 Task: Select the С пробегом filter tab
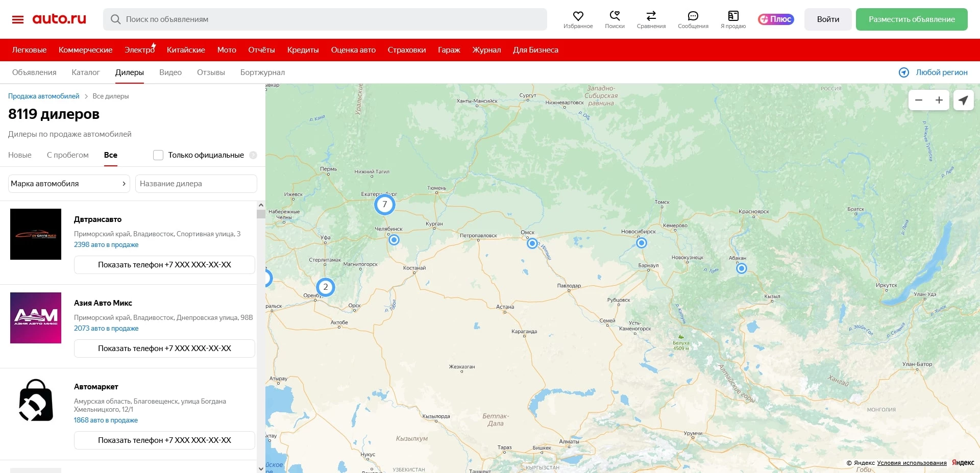tap(67, 155)
